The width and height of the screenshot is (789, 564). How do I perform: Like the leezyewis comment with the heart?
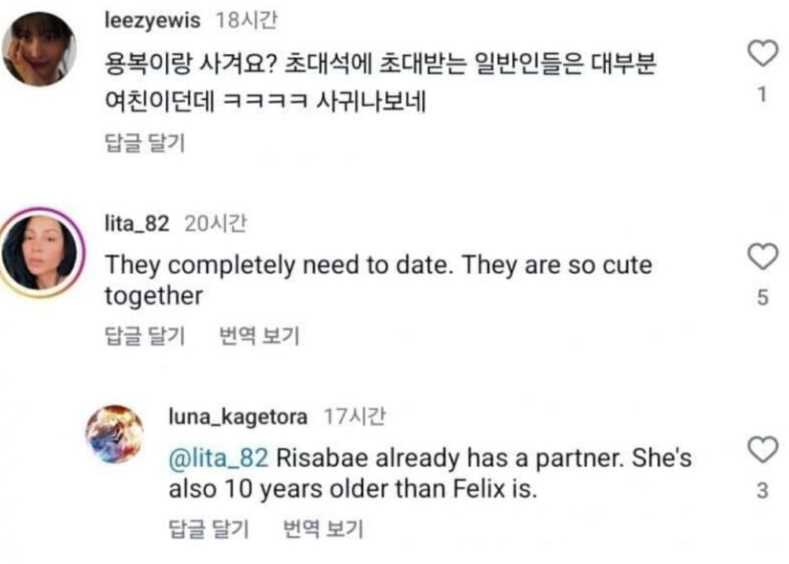(x=763, y=54)
